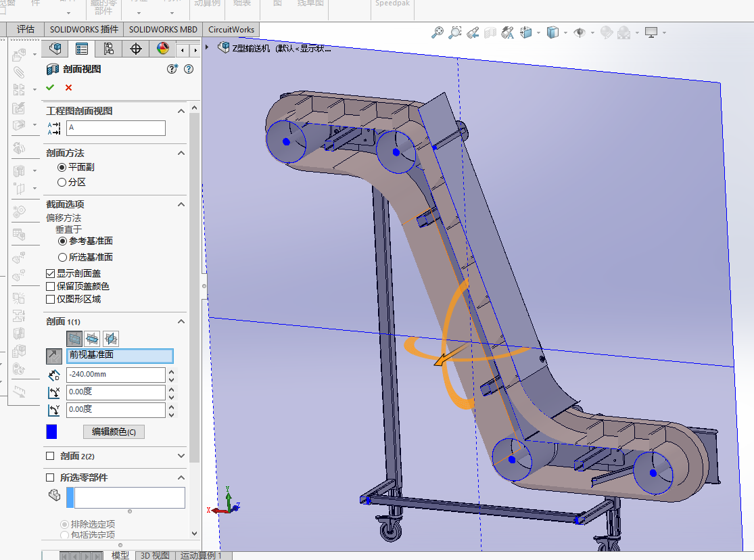This screenshot has width=754, height=560.
Task: Switch to the 3D 视图 tab
Action: 154,555
